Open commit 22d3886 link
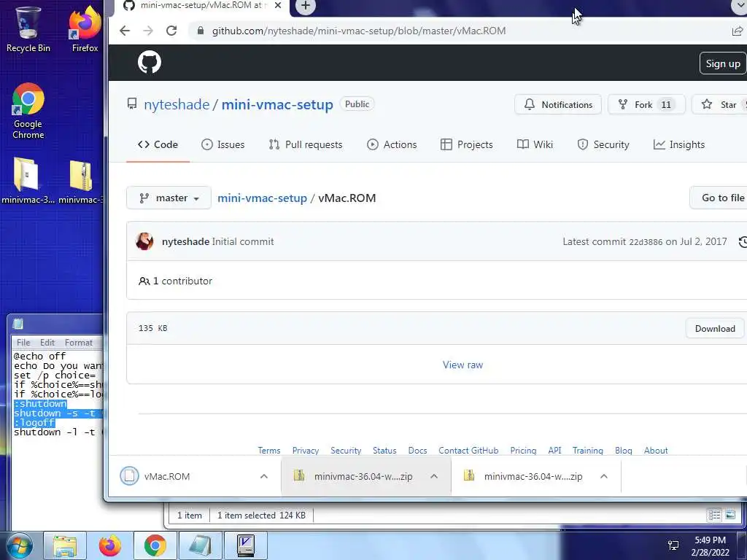 coord(646,242)
